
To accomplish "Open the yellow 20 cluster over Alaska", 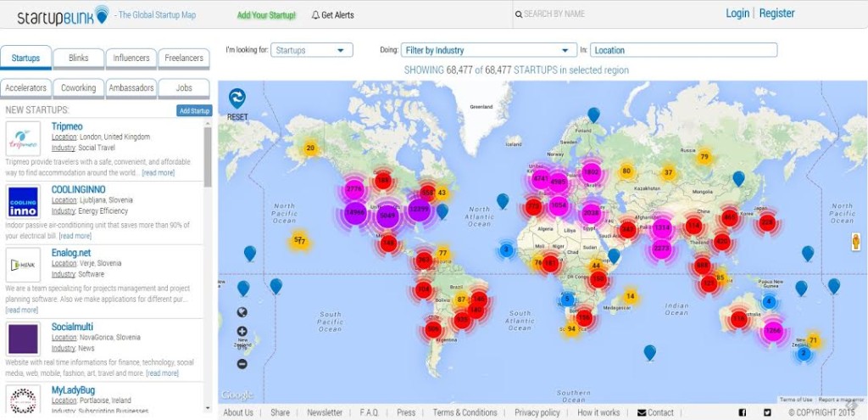I will pos(310,148).
